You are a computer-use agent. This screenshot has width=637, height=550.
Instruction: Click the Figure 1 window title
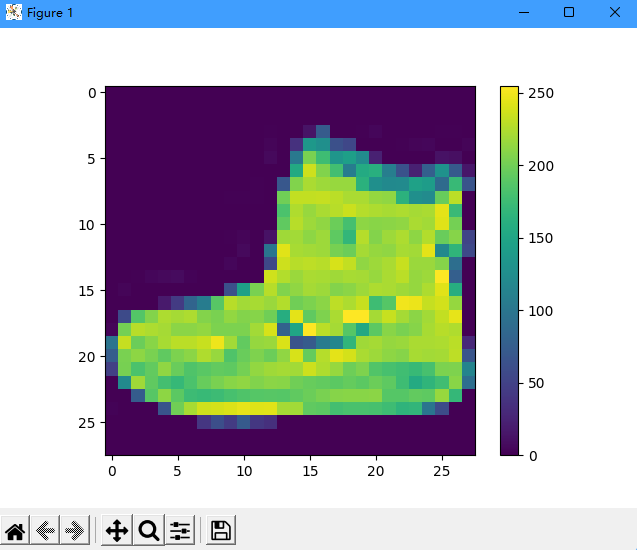point(50,13)
